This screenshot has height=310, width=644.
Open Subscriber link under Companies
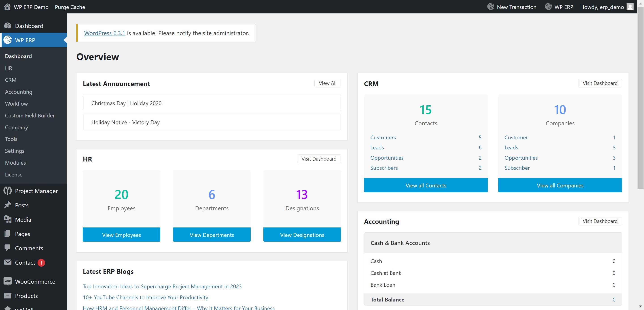[517, 168]
